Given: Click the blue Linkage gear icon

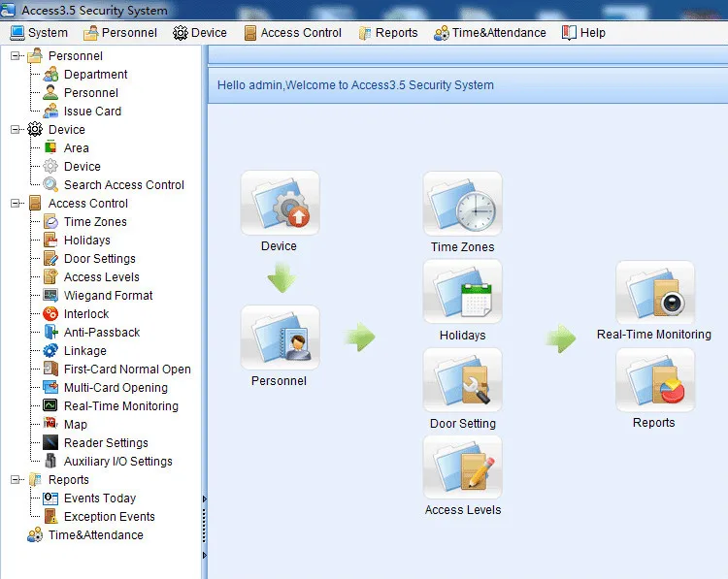Looking at the screenshot, I should coord(50,350).
